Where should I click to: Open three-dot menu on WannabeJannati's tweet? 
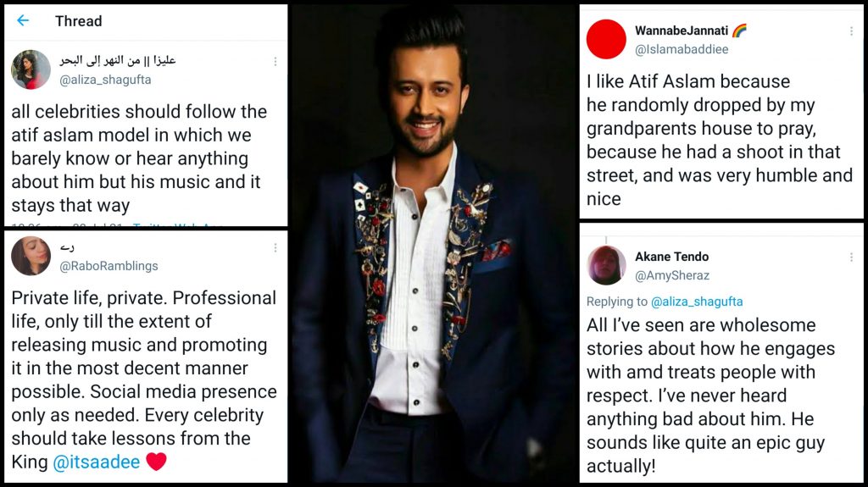(x=851, y=31)
